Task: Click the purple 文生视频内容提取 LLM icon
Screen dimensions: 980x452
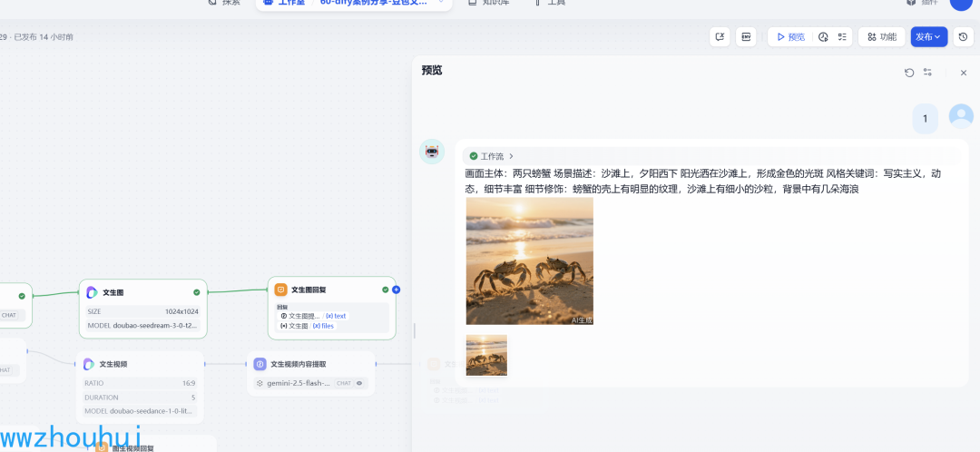Action: (260, 364)
